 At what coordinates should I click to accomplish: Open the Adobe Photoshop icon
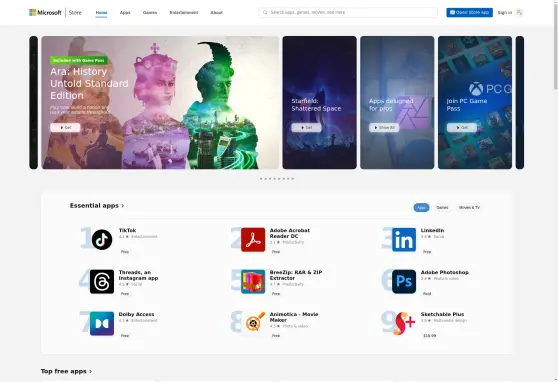click(x=404, y=282)
